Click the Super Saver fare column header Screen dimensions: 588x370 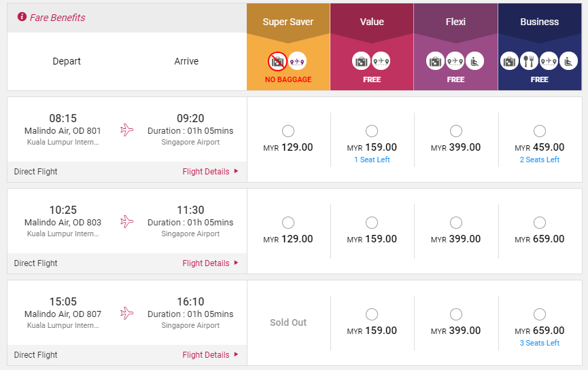point(288,22)
